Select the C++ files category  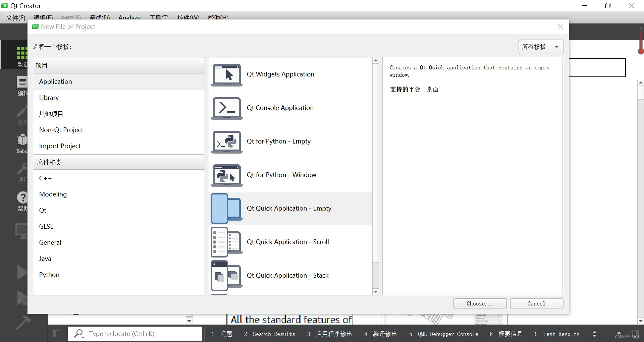(119, 178)
